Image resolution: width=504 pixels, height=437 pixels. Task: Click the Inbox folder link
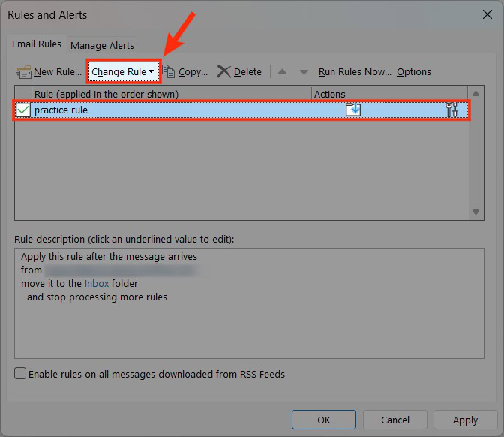coord(97,284)
